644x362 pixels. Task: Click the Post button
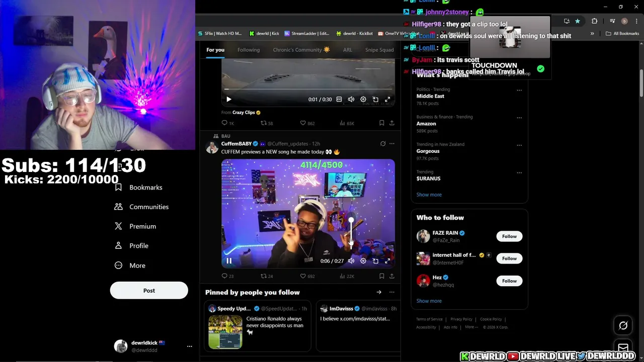coord(149,291)
